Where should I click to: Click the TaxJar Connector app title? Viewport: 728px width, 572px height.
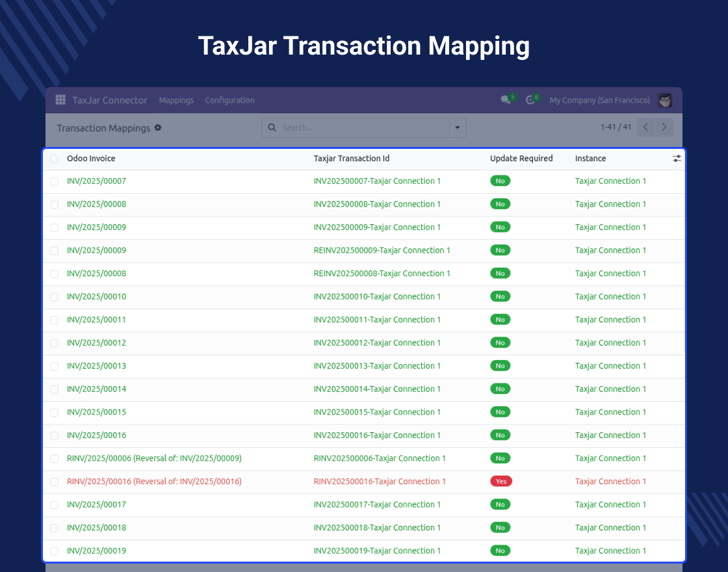(110, 100)
